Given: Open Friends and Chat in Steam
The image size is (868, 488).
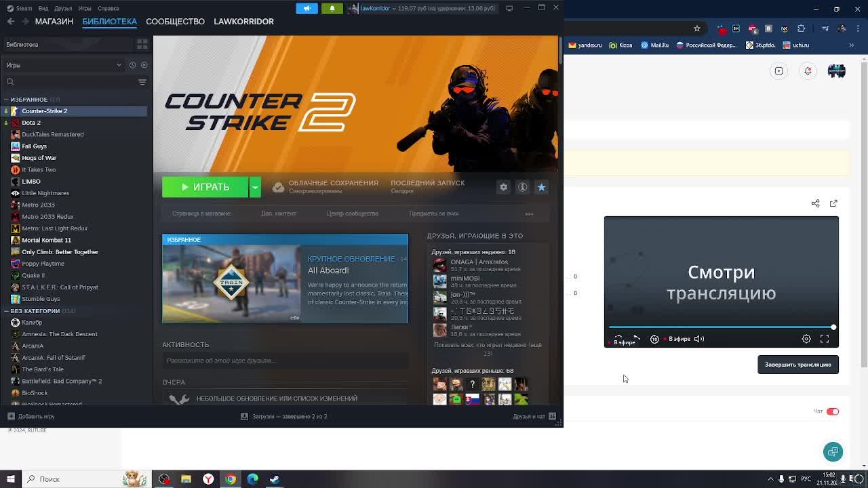Looking at the screenshot, I should tap(534, 416).
